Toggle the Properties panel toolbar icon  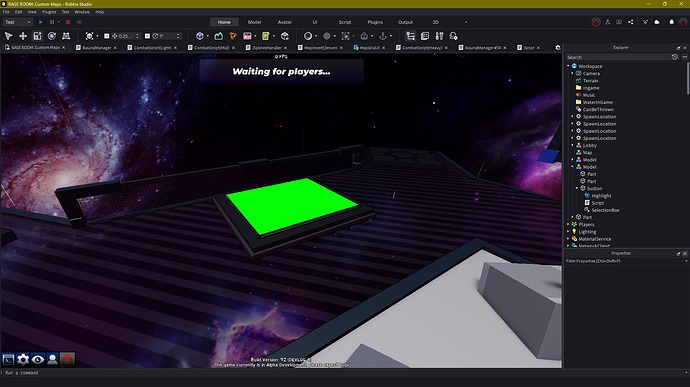[425, 36]
